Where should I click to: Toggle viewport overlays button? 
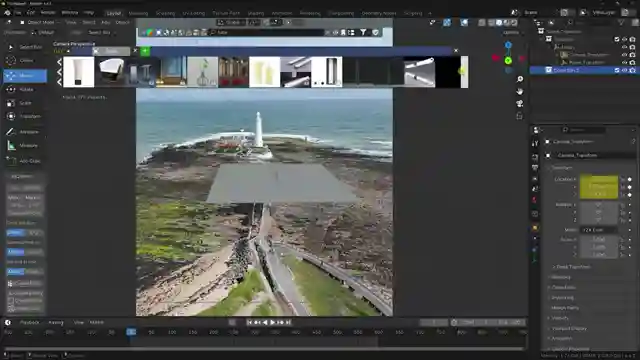[x=464, y=23]
